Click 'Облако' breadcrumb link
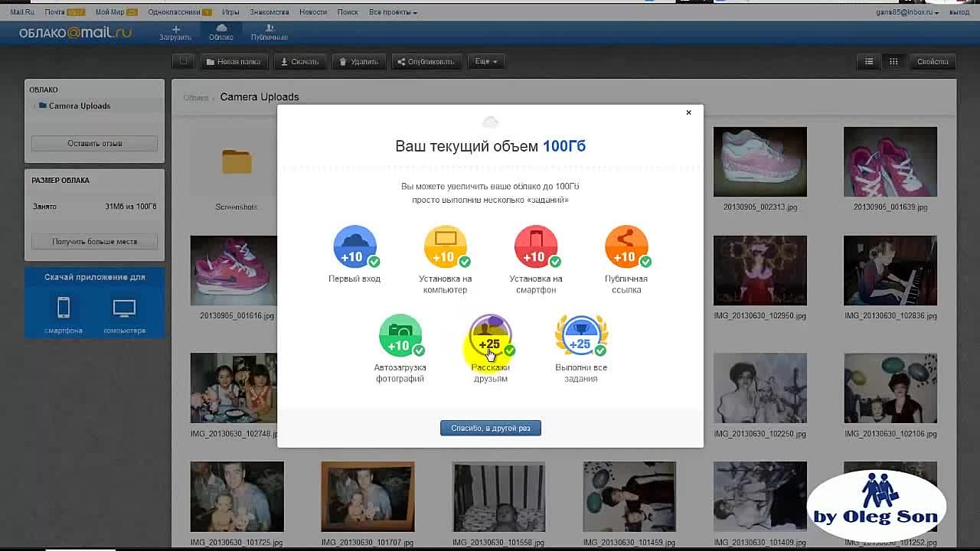This screenshot has height=551, width=980. (x=196, y=98)
